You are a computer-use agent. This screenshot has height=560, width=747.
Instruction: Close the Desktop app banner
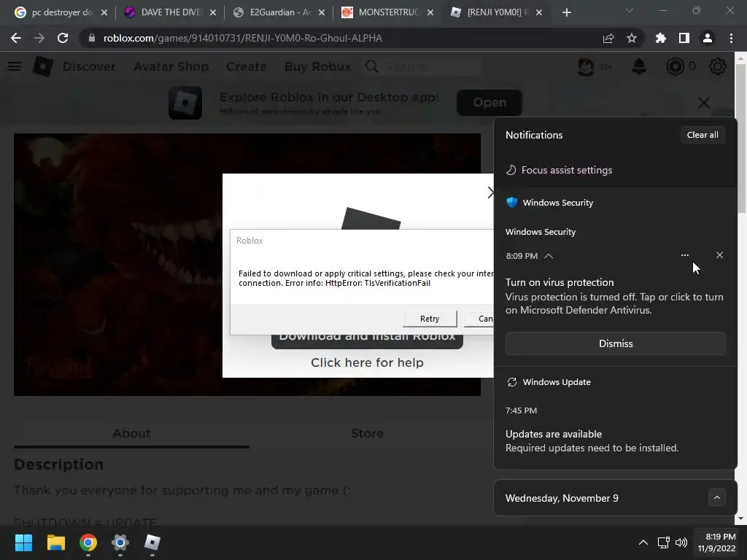tap(704, 102)
